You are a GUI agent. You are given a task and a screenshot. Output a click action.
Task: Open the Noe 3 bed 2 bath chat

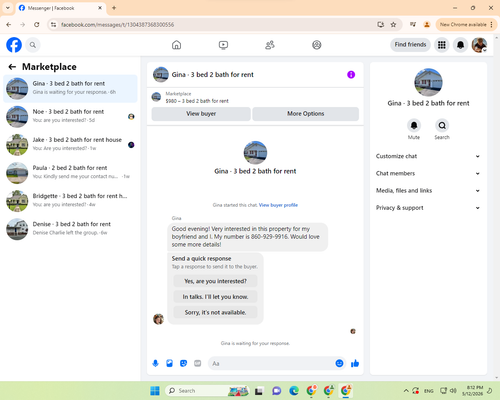click(x=70, y=116)
